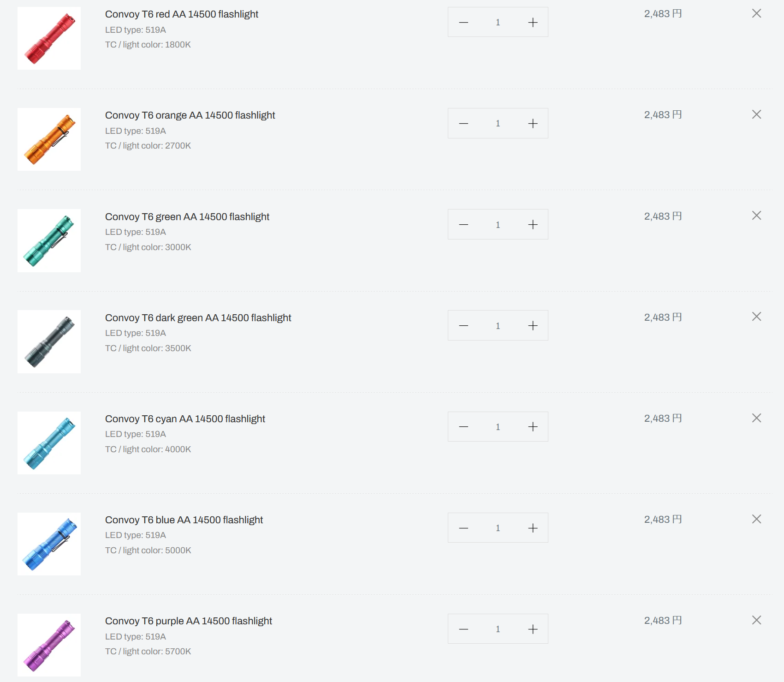784x682 pixels.
Task: Click the purple flashlight product thumbnail
Action: [49, 645]
